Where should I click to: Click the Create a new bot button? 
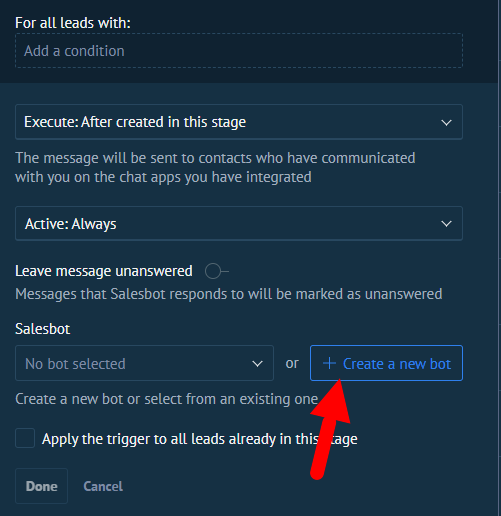point(386,363)
